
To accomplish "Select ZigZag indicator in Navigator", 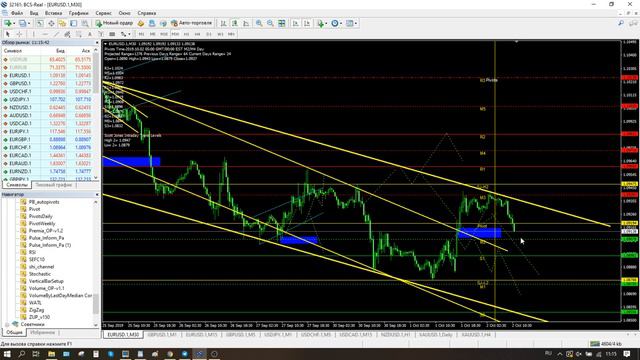I will (36, 310).
